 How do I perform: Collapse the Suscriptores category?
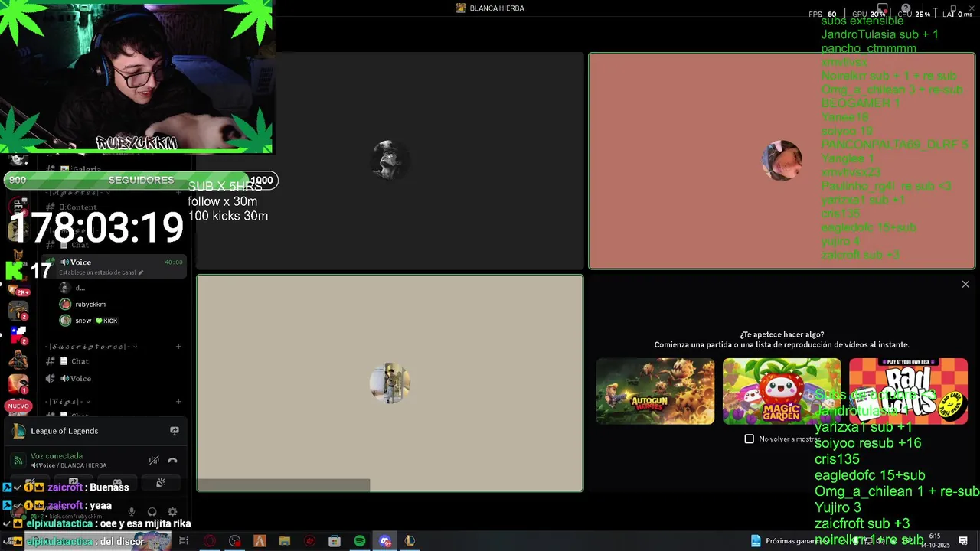pyautogui.click(x=92, y=347)
